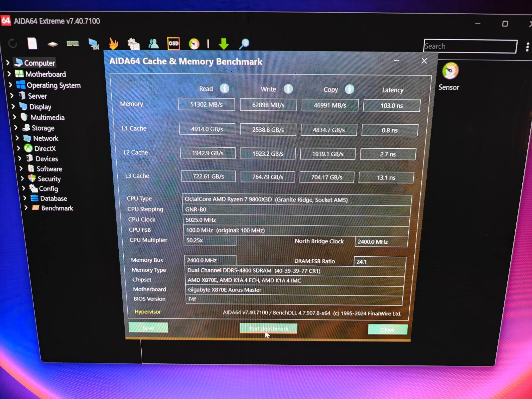Launch the flame stability test icon
The height and width of the screenshot is (399, 532).
tap(113, 44)
